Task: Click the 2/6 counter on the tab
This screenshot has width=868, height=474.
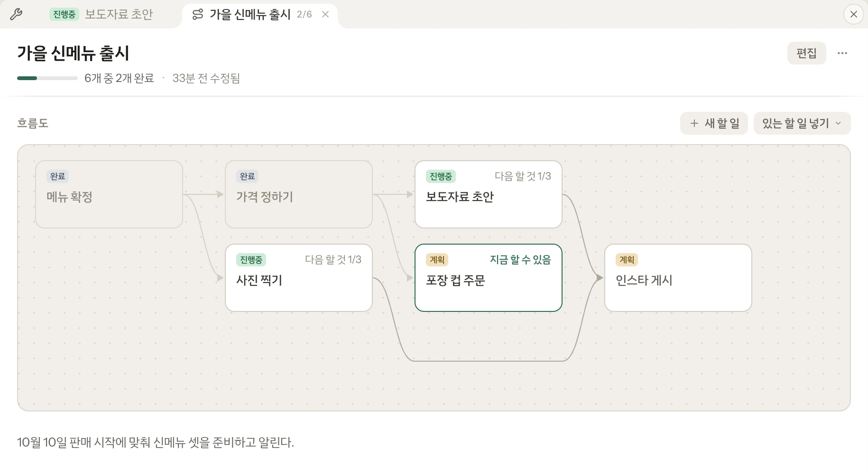Action: (x=304, y=14)
